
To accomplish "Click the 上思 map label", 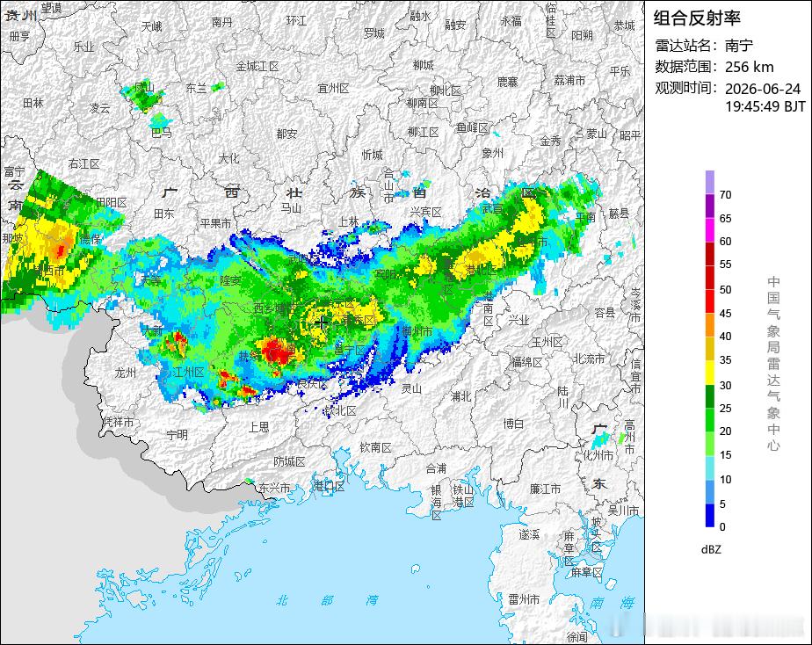I will coord(258,427).
